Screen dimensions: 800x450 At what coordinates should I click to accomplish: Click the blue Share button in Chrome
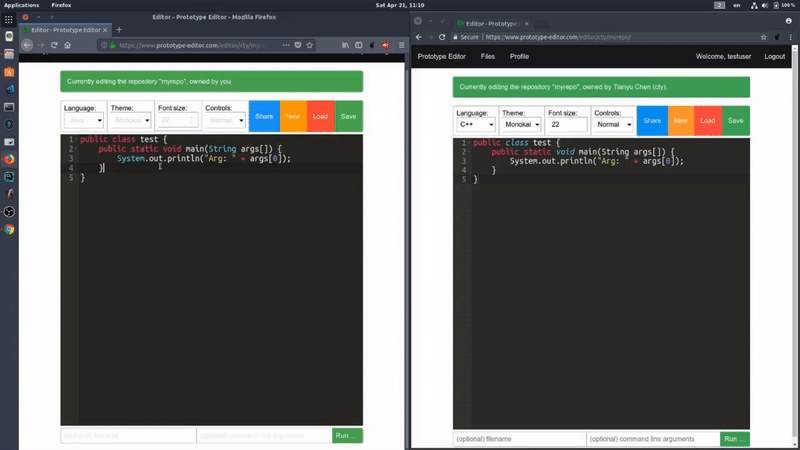652,121
